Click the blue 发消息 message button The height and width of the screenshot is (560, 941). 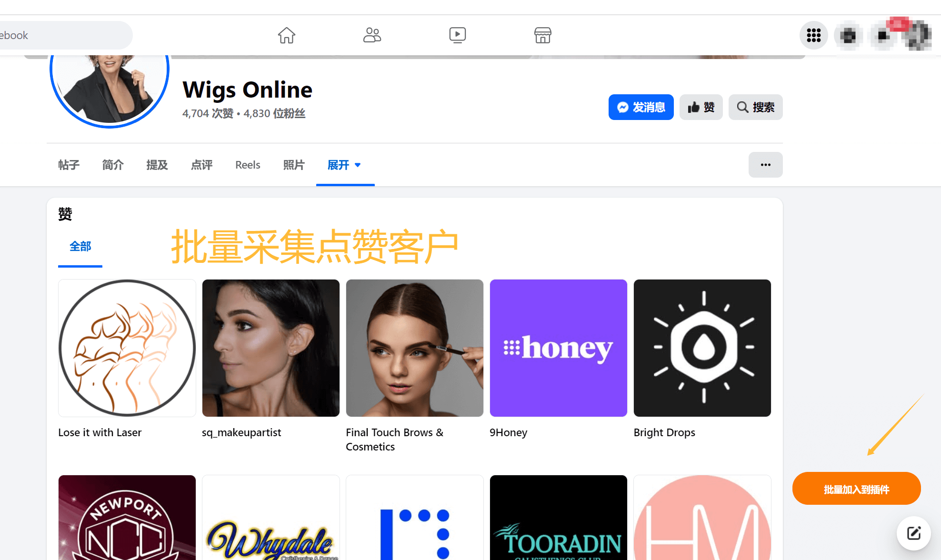(x=641, y=107)
